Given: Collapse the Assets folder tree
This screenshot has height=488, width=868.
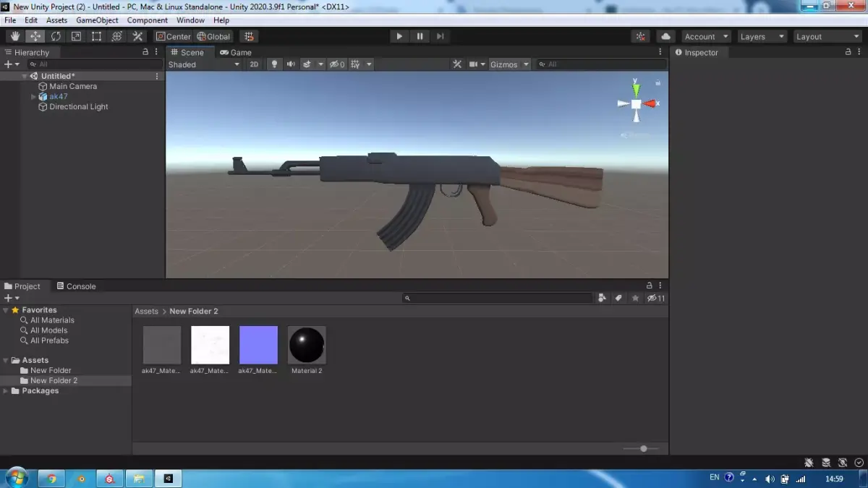Looking at the screenshot, I should click(6, 360).
